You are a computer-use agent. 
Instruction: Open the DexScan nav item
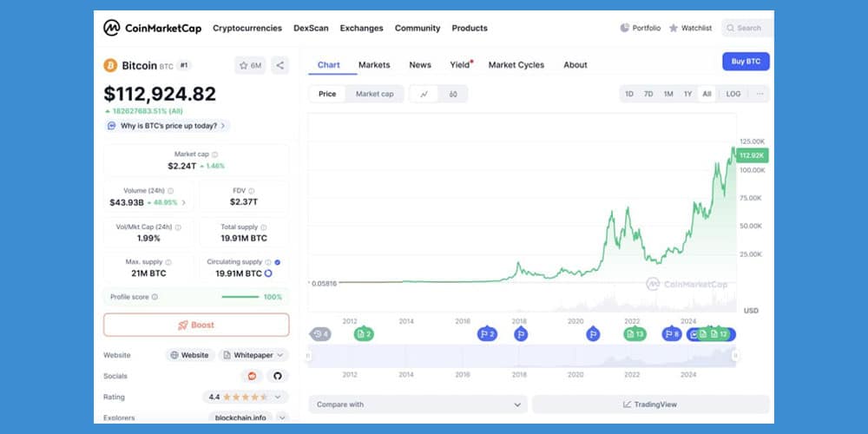click(x=311, y=29)
